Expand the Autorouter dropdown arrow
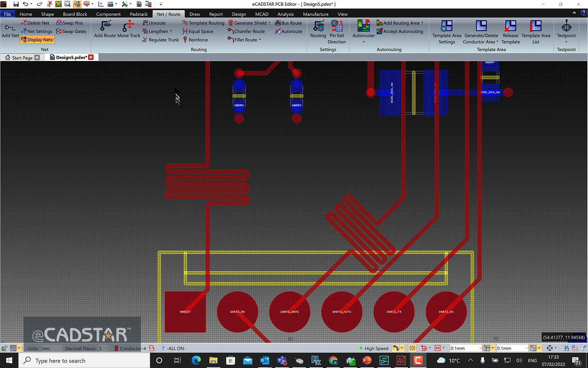The height and width of the screenshot is (368, 588). coord(363,42)
